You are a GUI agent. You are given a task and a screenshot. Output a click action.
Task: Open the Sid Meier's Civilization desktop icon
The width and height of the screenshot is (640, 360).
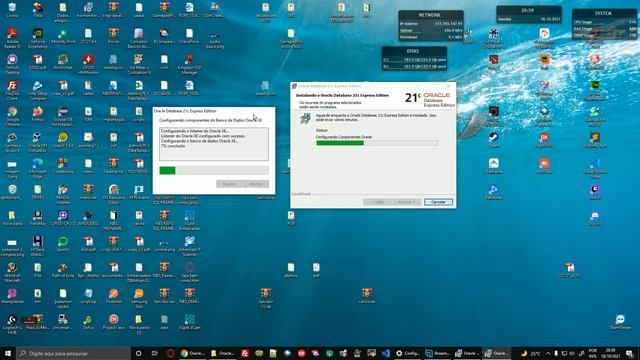click(x=139, y=64)
